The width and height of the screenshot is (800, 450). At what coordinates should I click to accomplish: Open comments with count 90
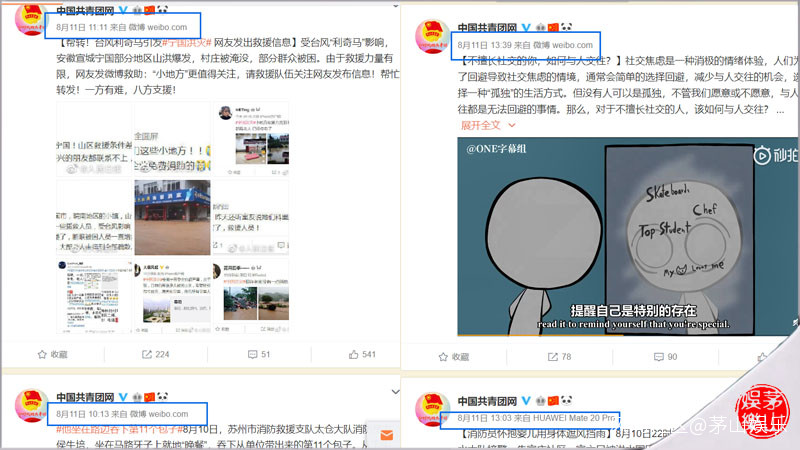pos(665,357)
